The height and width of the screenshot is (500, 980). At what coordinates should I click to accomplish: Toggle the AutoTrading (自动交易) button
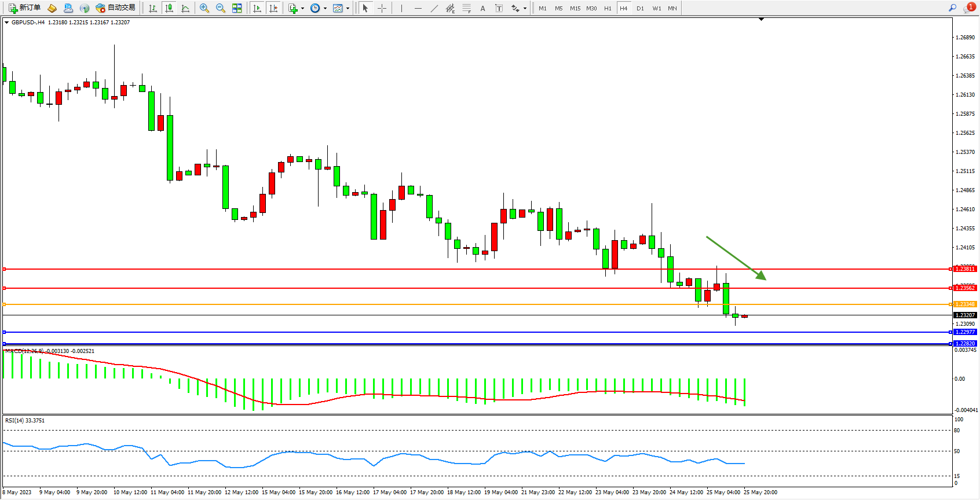coord(116,8)
